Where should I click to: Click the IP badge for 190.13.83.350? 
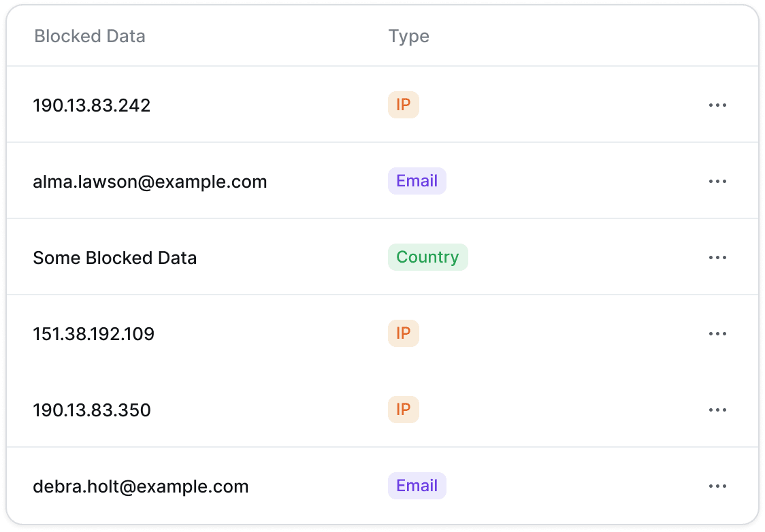pos(404,409)
